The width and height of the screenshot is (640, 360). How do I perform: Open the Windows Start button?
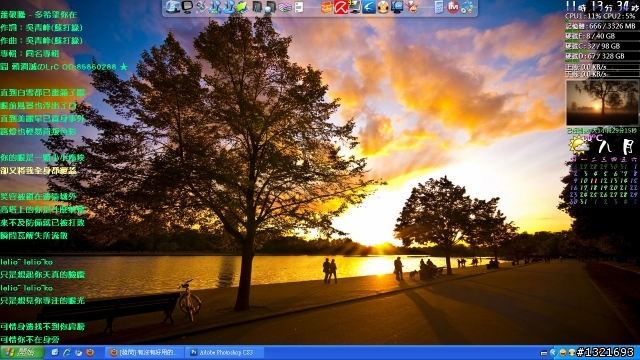click(x=22, y=353)
